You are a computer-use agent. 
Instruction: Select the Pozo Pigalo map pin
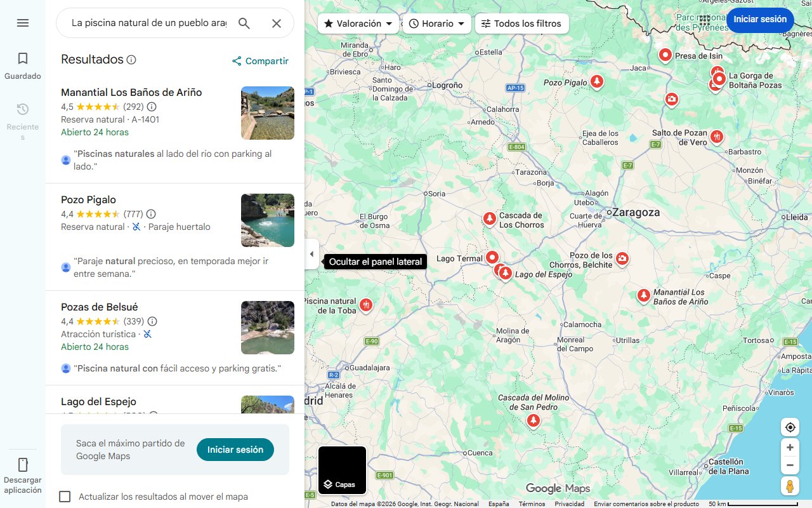click(596, 81)
